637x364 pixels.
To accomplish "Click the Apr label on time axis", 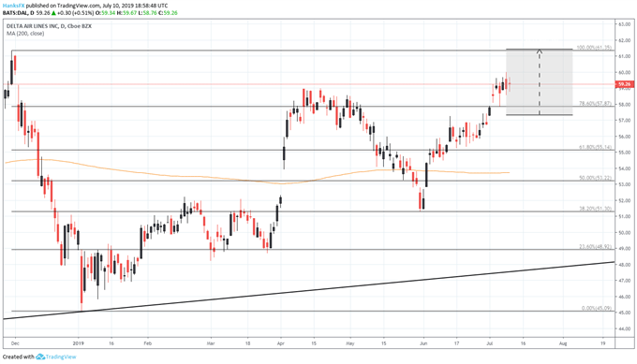I will coord(280,343).
